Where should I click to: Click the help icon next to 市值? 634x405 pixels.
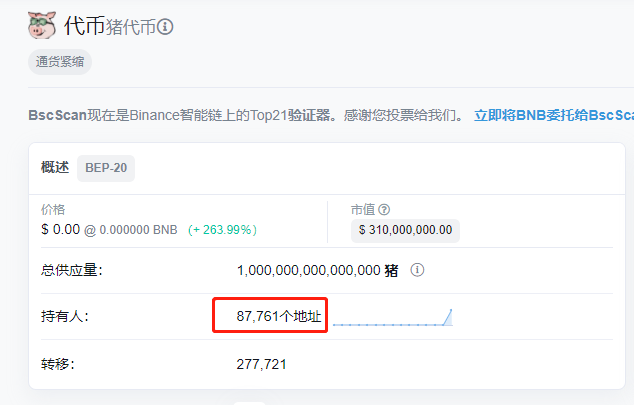[x=384, y=209]
